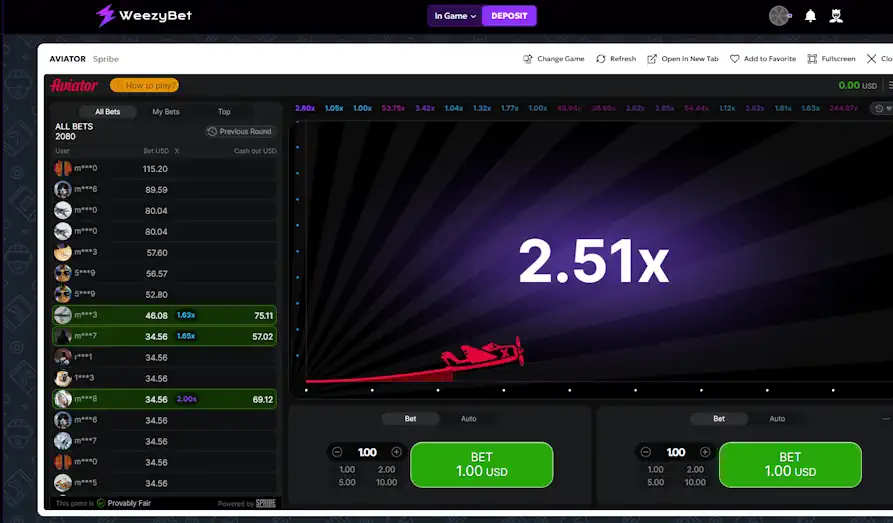Choose 2.00 preset in left panel

387,469
